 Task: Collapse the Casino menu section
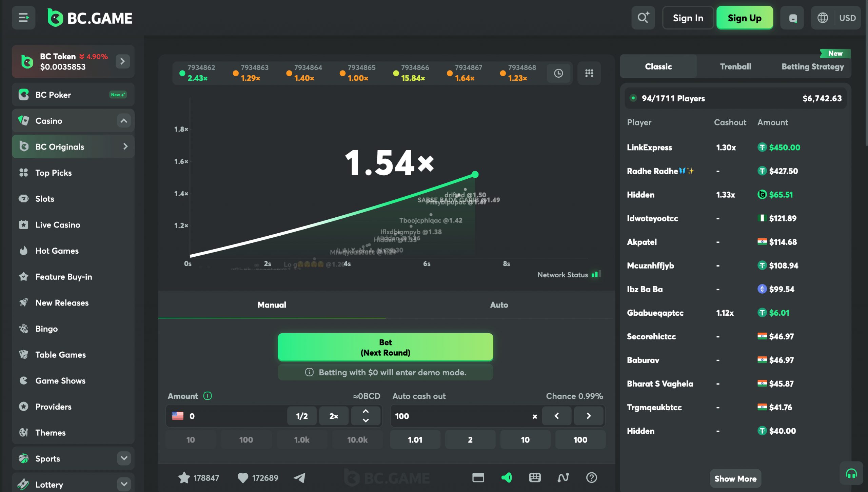tap(124, 120)
